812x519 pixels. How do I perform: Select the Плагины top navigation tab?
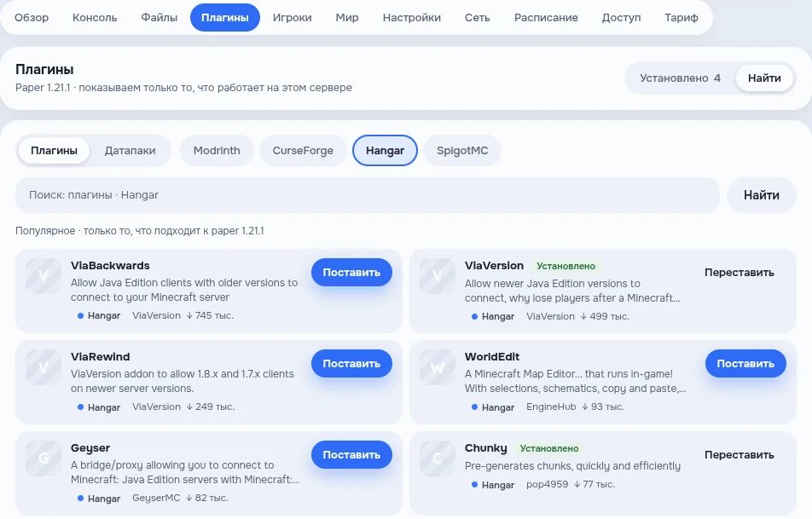225,18
